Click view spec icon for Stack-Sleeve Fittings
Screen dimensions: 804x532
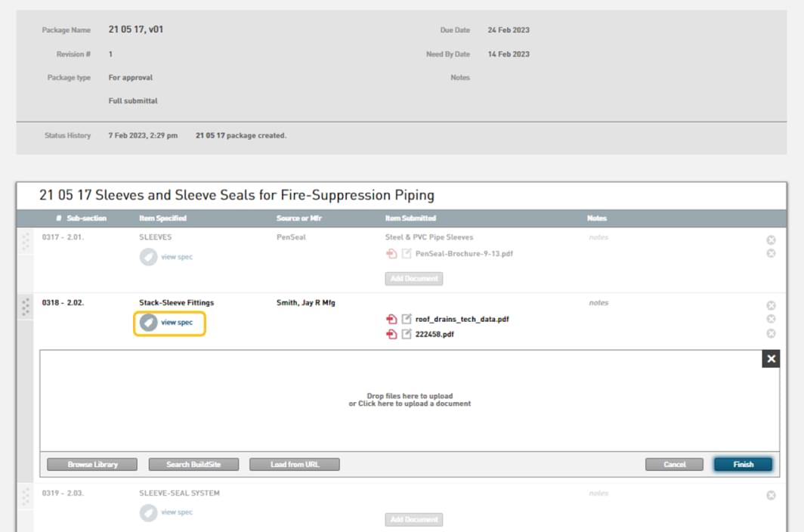click(x=149, y=323)
